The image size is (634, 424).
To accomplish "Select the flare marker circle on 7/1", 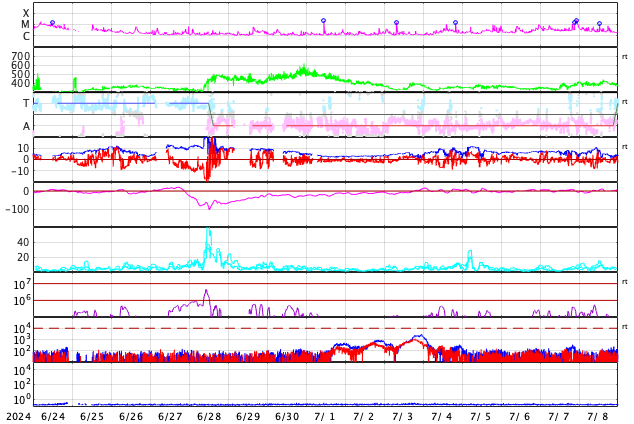I will pos(323,20).
